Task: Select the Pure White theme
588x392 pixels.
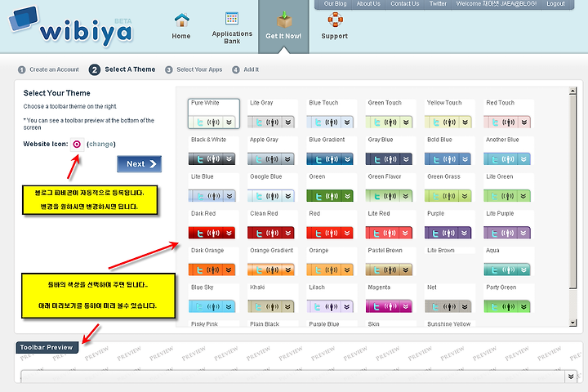Action: click(x=214, y=114)
